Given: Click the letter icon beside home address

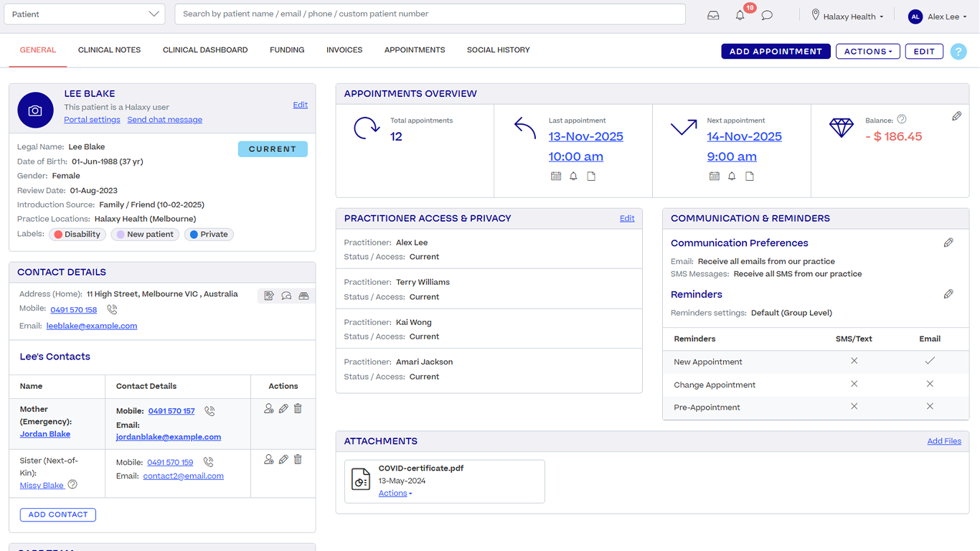Looking at the screenshot, I should click(x=269, y=296).
